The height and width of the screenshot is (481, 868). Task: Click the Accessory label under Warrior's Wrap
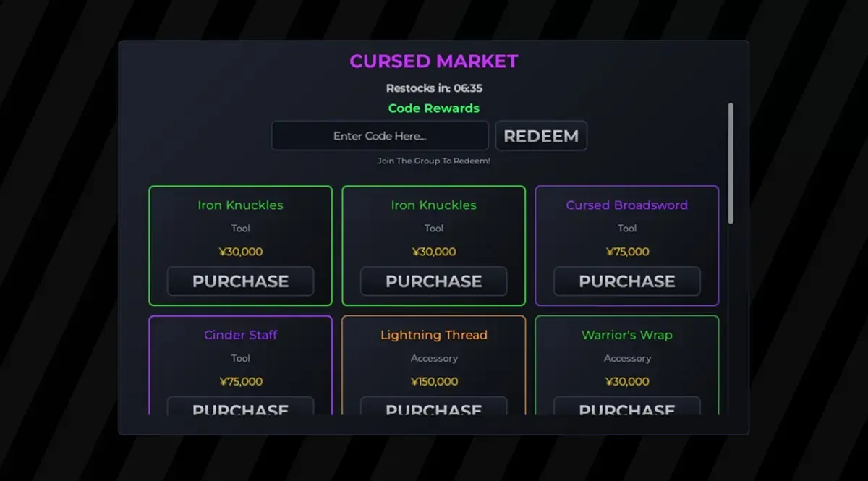(x=626, y=358)
